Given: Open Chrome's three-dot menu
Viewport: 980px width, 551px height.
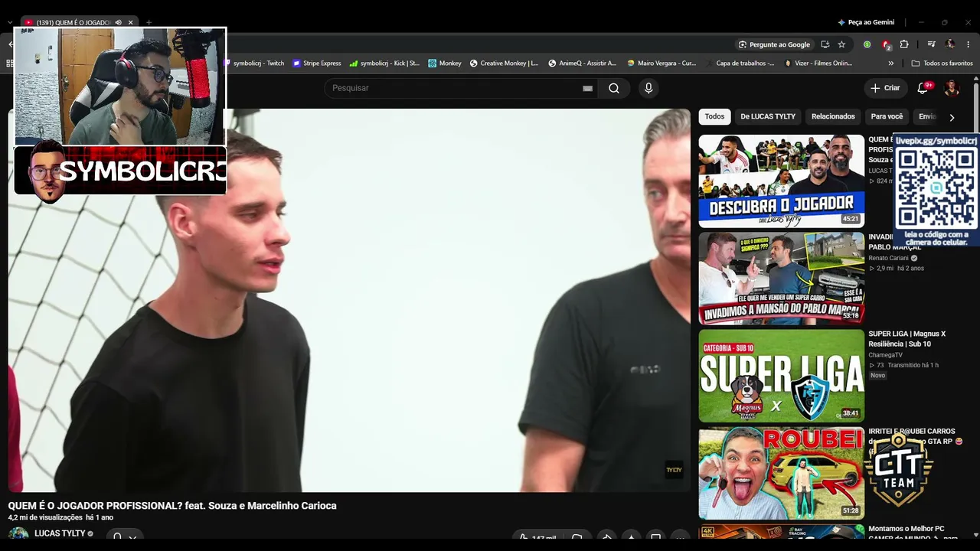Looking at the screenshot, I should (x=969, y=44).
